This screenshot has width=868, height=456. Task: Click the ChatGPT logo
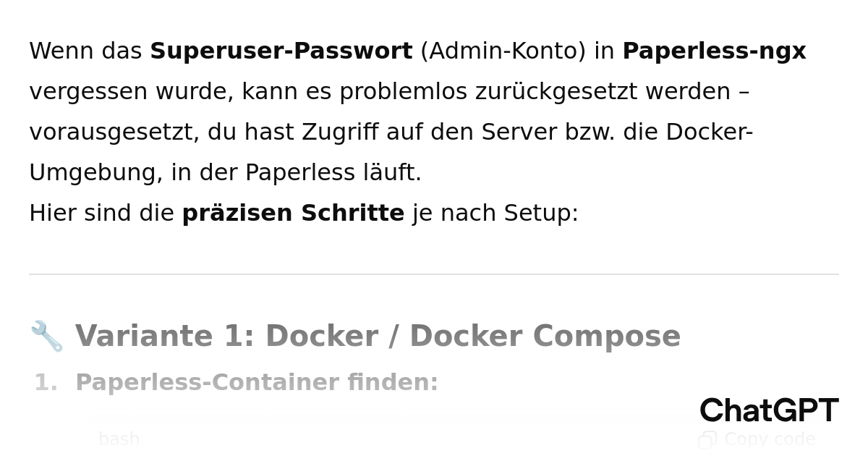768,410
